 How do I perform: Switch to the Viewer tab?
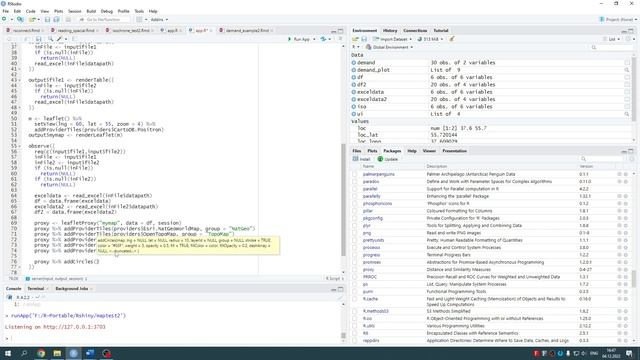tap(429, 151)
